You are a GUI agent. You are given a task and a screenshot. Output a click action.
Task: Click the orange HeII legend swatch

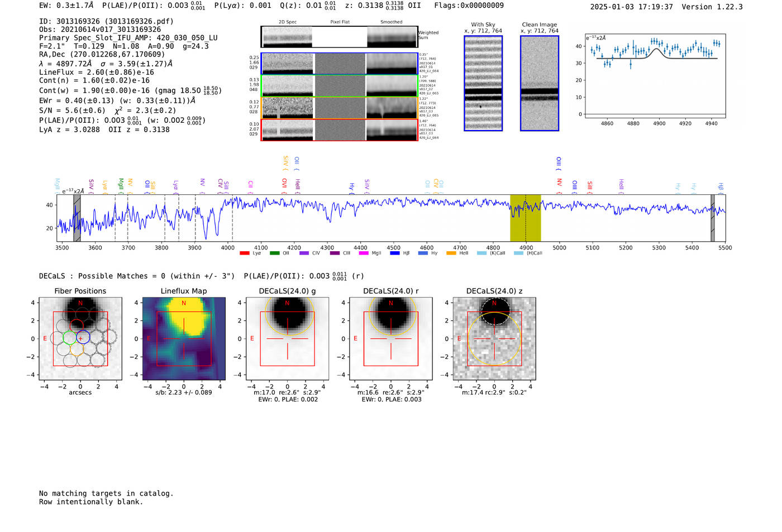tap(451, 253)
